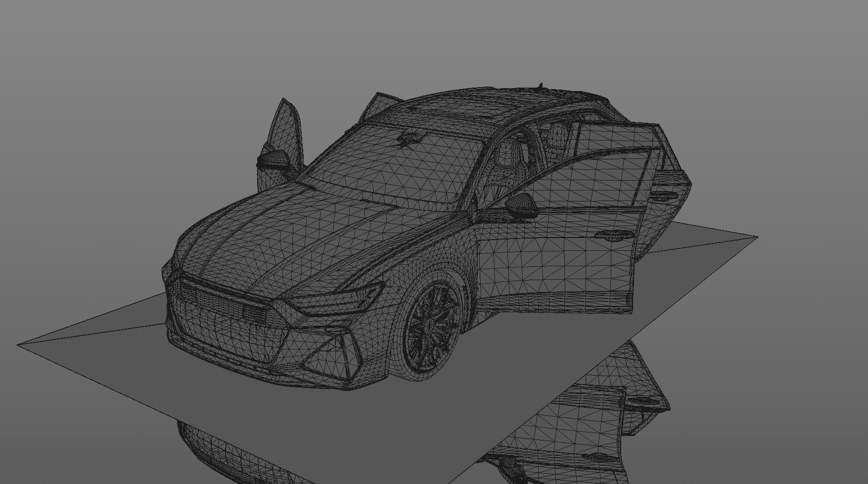The width and height of the screenshot is (868, 484).
Task: Select the door handle on the open front door
Action: 613,236
